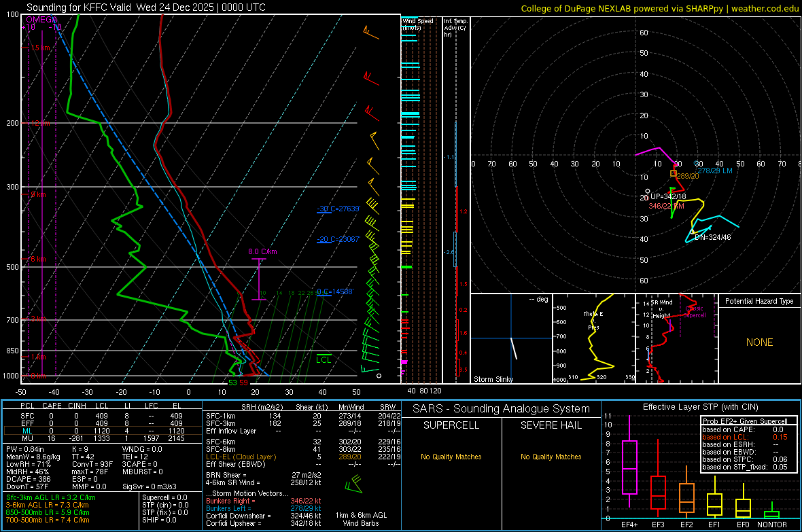This screenshot has width=802, height=532.
Task: Click the Sfc-3km AGL LR value
Action: (51, 497)
